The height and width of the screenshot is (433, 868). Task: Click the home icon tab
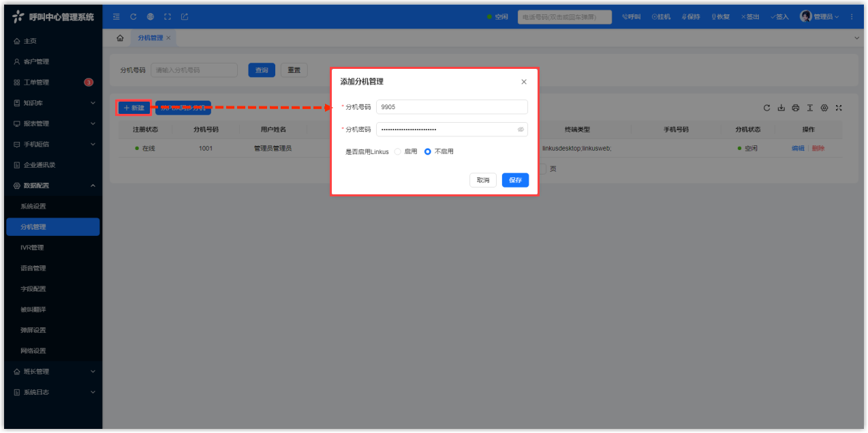(120, 38)
